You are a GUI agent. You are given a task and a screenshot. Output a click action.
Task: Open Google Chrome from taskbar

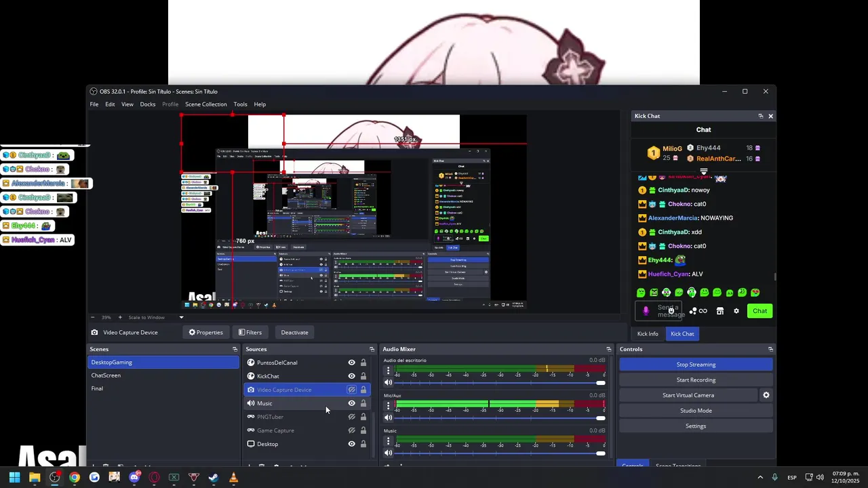tap(75, 477)
